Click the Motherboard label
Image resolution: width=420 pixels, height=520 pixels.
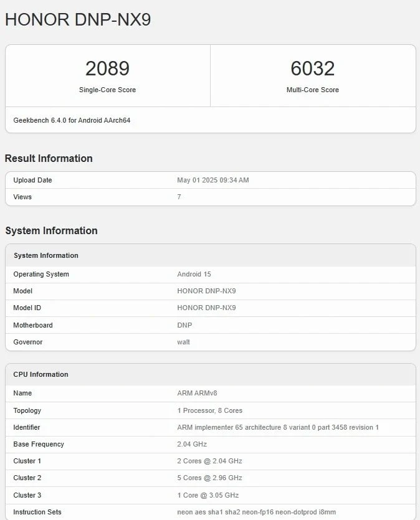tap(33, 325)
